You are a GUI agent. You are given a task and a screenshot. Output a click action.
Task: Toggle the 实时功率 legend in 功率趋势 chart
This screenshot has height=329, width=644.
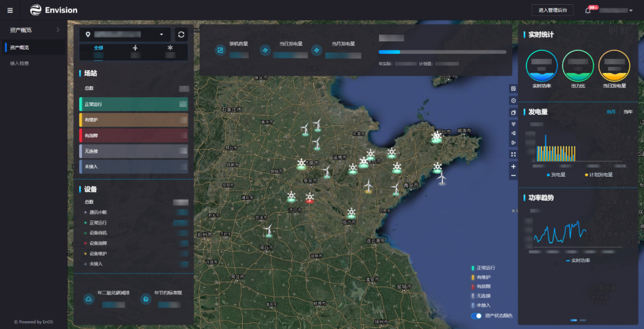pos(578,260)
